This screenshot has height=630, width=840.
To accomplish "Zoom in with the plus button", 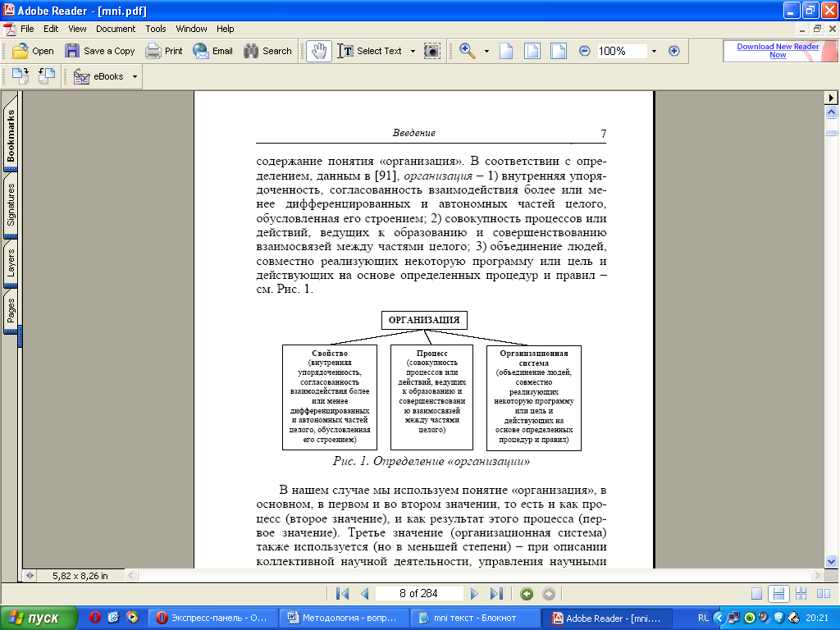I will (674, 51).
